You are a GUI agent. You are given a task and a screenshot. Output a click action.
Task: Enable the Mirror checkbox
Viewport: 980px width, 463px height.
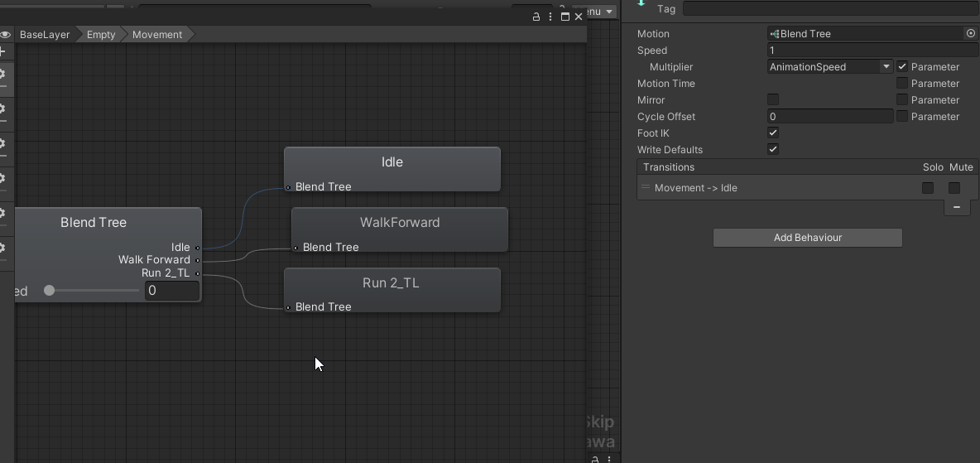tap(773, 99)
